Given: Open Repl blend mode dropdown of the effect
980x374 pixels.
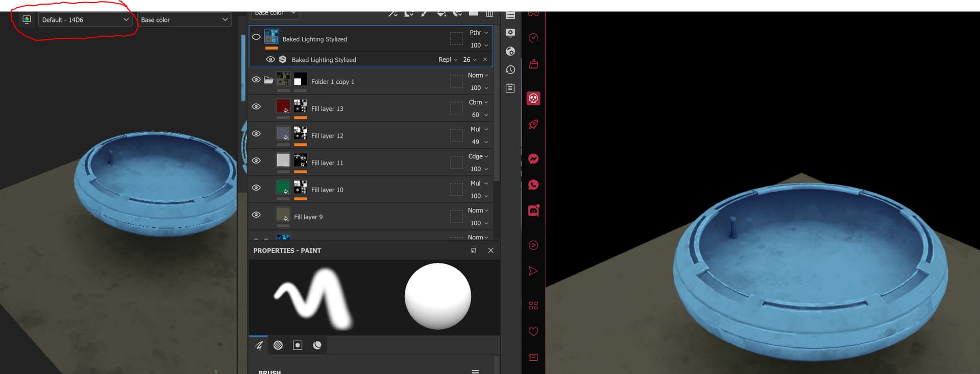Looking at the screenshot, I should click(448, 60).
